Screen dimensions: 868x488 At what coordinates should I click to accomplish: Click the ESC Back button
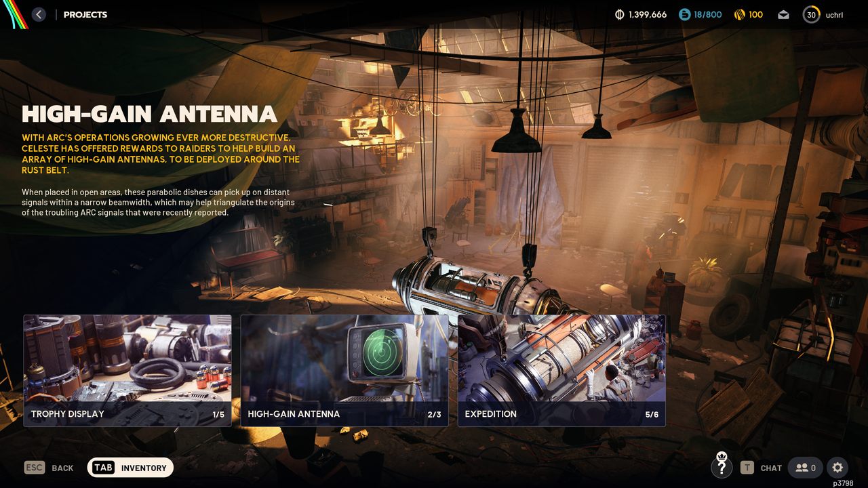pyautogui.click(x=49, y=468)
